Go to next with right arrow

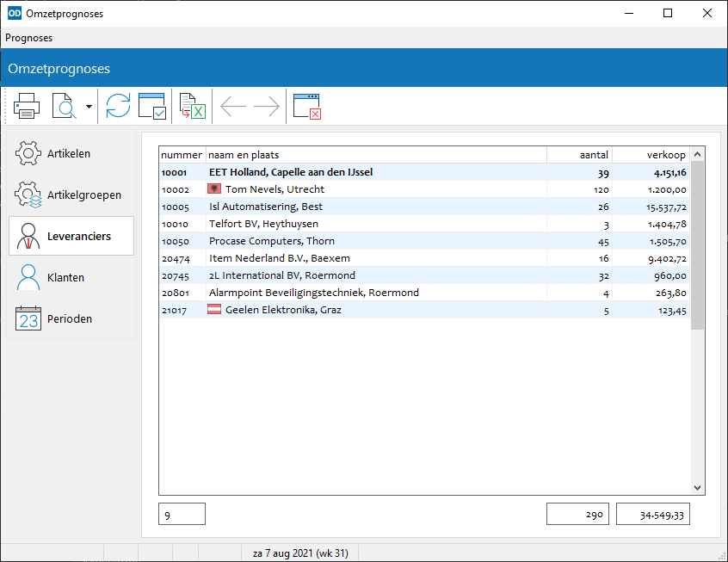click(x=267, y=107)
